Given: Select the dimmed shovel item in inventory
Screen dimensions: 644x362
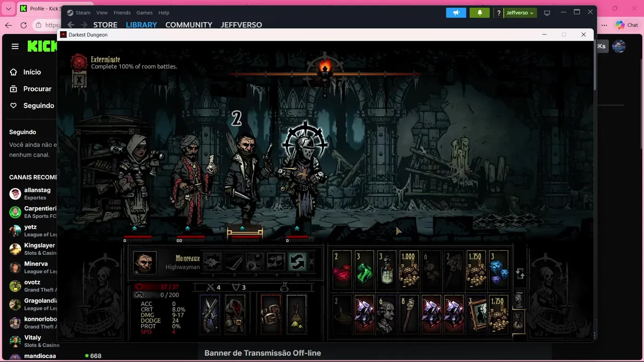Looking at the screenshot, I should coord(454,270).
